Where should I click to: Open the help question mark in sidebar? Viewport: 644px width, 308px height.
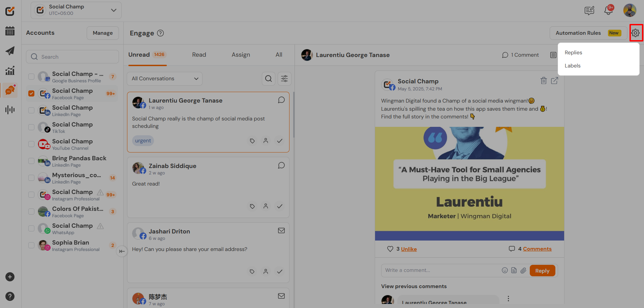tap(10, 297)
